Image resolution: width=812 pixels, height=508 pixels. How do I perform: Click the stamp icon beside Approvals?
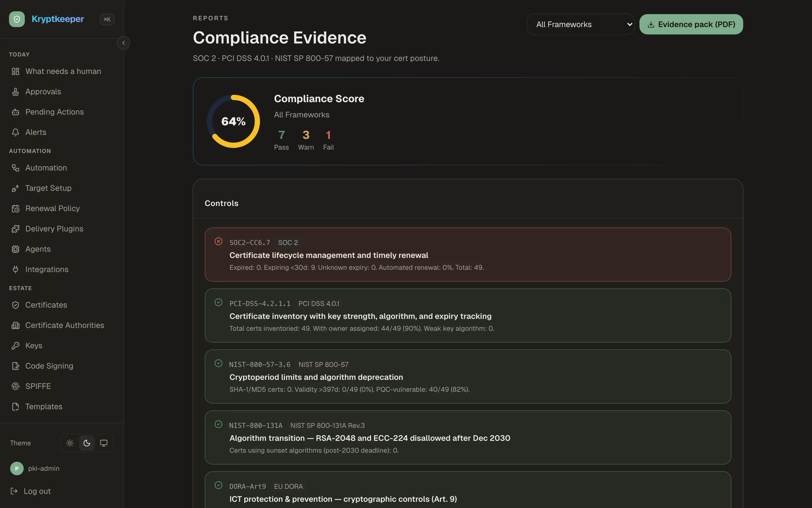(x=16, y=92)
